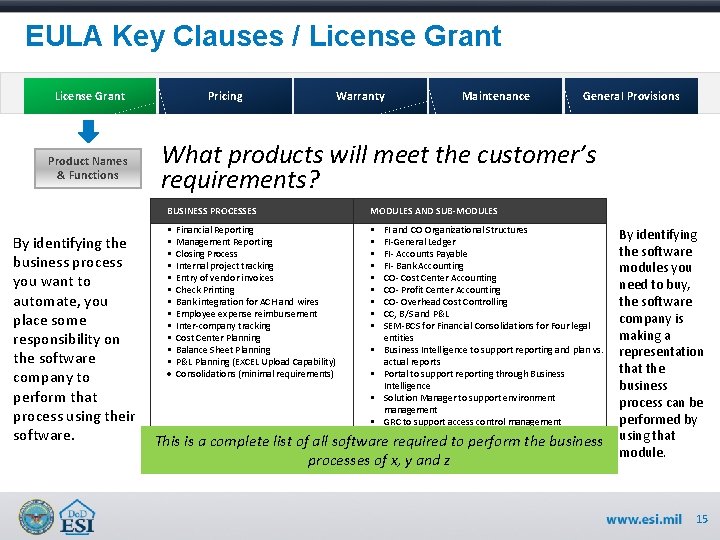
Task: Click the Cost Center Planning item
Action: [x=218, y=338]
